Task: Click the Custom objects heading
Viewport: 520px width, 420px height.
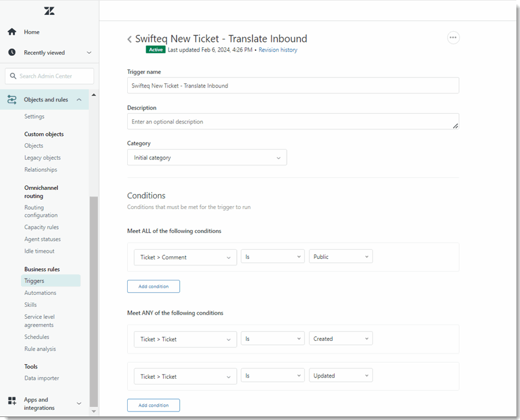Action: 44,134
